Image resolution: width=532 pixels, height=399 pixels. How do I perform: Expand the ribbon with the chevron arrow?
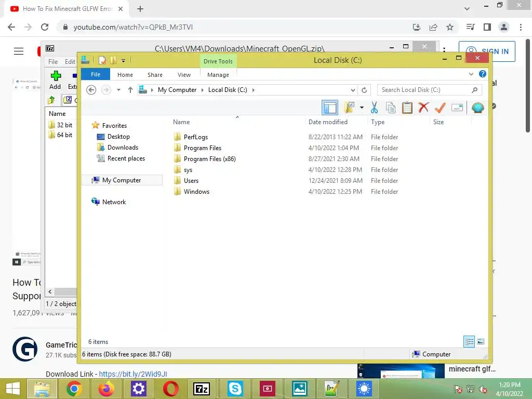coord(471,74)
